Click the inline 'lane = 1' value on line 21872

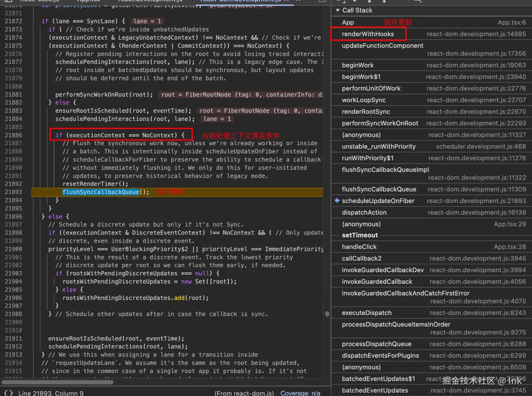(x=148, y=21)
